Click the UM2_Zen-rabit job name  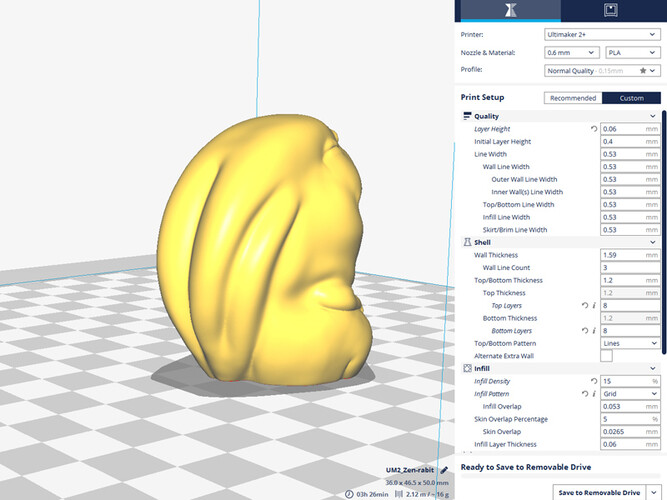coord(410,470)
